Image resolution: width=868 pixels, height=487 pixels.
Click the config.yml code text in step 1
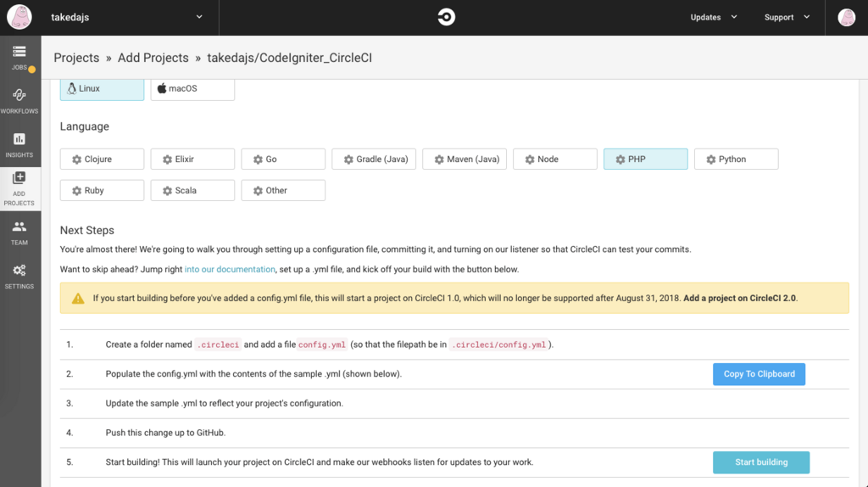click(x=321, y=344)
